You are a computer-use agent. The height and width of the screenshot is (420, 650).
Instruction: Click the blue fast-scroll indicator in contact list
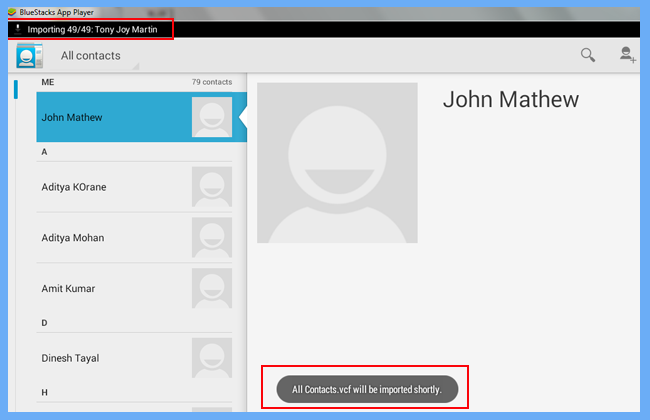point(16,90)
